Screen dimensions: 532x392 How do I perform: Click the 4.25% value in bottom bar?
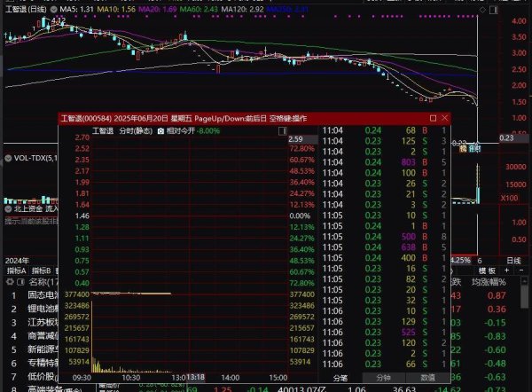460,261
